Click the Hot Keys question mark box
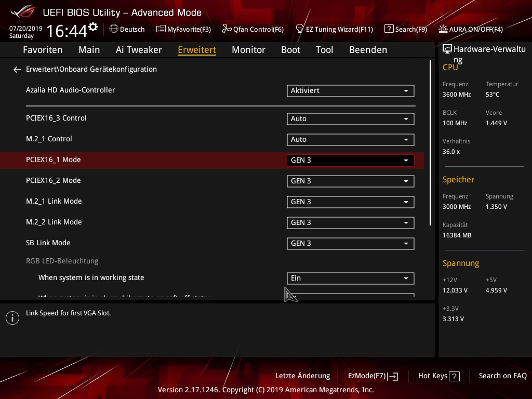Image resolution: width=532 pixels, height=399 pixels. [454, 376]
